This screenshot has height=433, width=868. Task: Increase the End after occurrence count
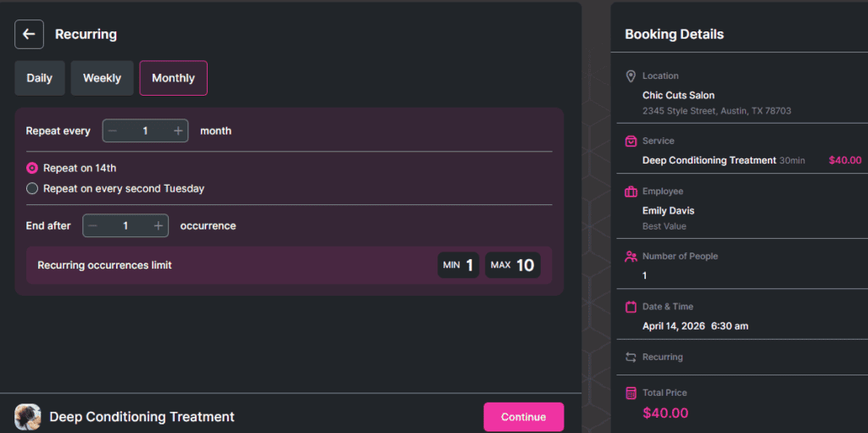point(158,226)
